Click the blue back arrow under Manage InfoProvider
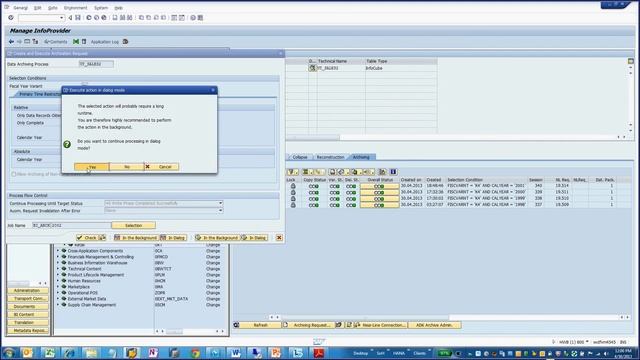The image size is (640, 360). [x=11, y=42]
